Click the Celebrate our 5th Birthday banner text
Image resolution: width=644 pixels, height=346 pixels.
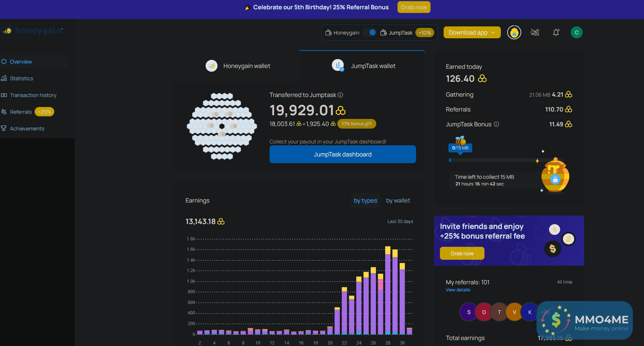(321, 7)
